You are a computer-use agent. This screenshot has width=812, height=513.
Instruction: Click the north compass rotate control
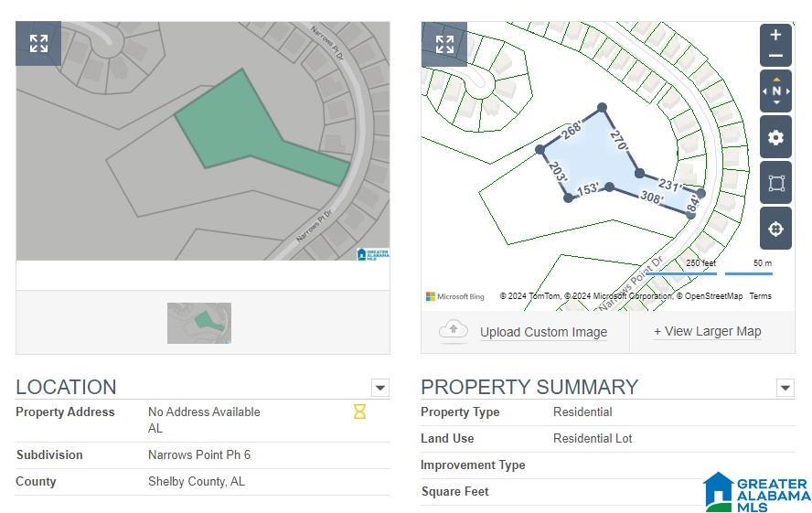(x=775, y=91)
